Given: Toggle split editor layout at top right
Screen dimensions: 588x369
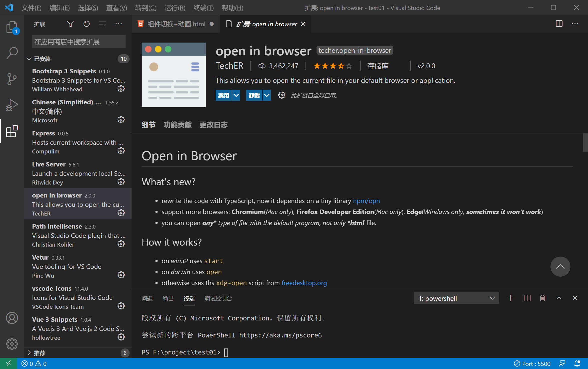Looking at the screenshot, I should point(559,24).
